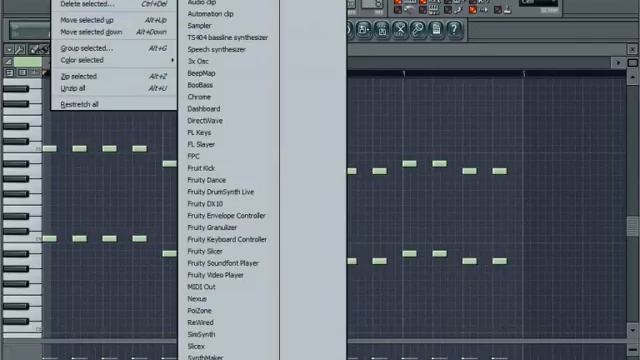Viewport: 640px width, 360px height.
Task: Select the pencil draw tool in piano roll
Action: [x=35, y=50]
